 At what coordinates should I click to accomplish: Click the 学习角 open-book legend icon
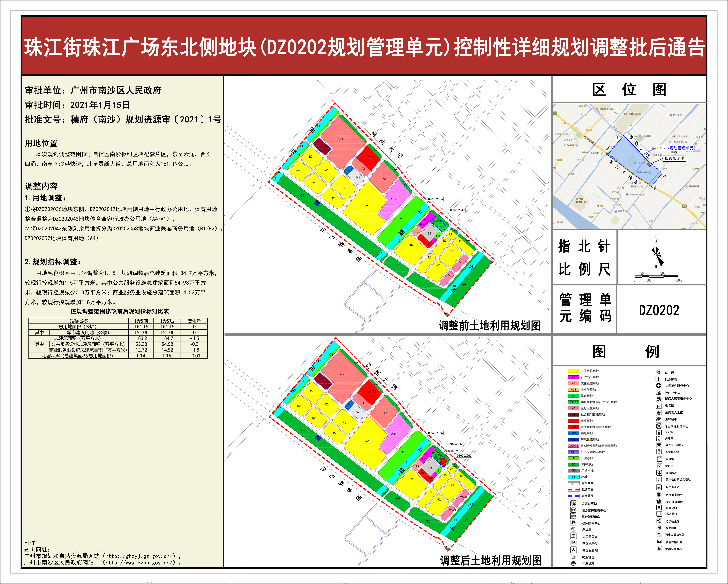pyautogui.click(x=659, y=459)
